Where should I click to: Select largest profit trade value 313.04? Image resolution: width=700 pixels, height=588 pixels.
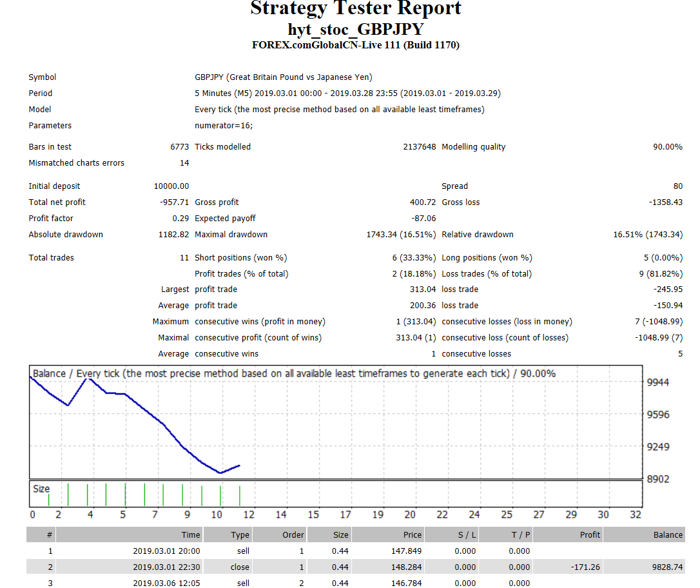[x=423, y=289]
